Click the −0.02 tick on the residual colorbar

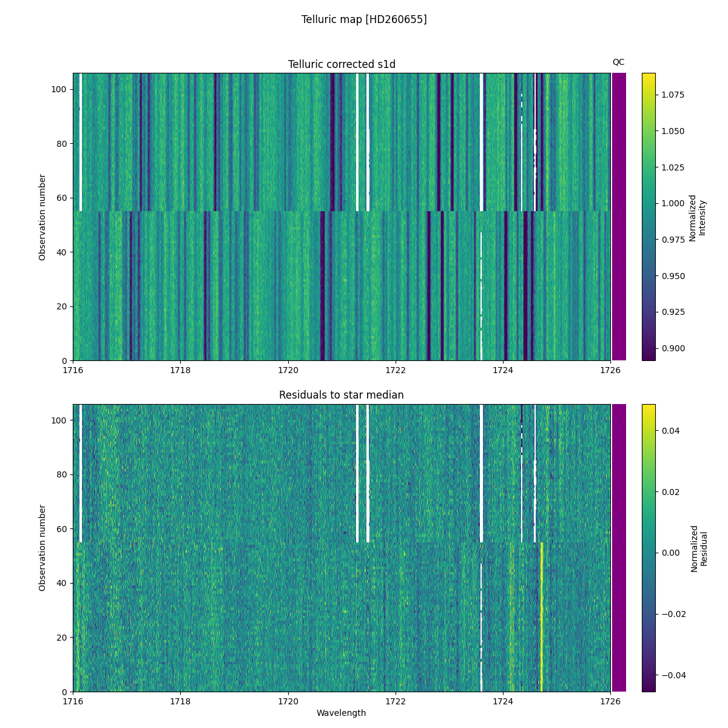[x=673, y=614]
